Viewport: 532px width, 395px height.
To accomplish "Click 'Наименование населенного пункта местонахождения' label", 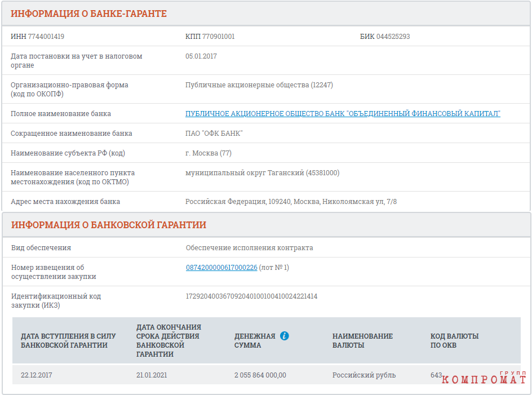I will pyautogui.click(x=73, y=177).
